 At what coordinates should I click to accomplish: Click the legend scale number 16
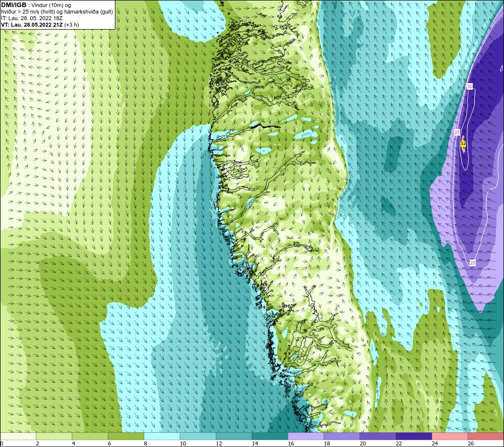coord(291,443)
